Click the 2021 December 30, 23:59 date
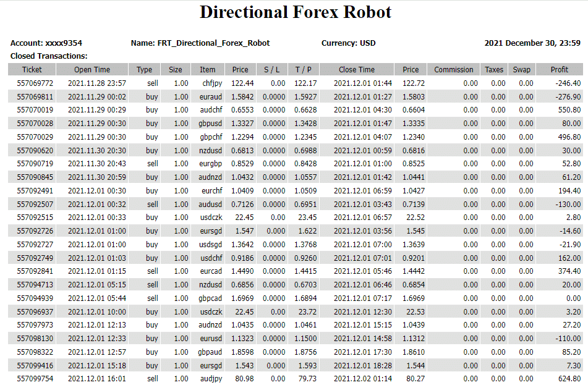The width and height of the screenshot is (588, 385). [532, 43]
